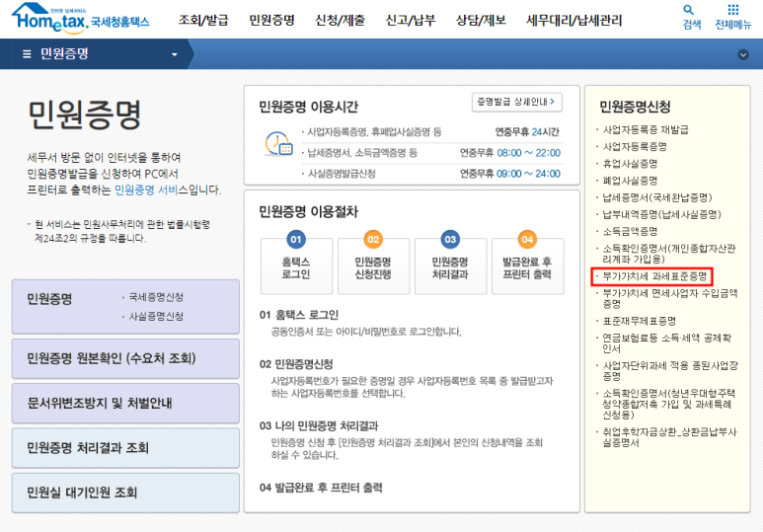This screenshot has height=532, width=763.
Task: Open the 민원증명 dropdown arrow in blue bar
Action: [175, 54]
